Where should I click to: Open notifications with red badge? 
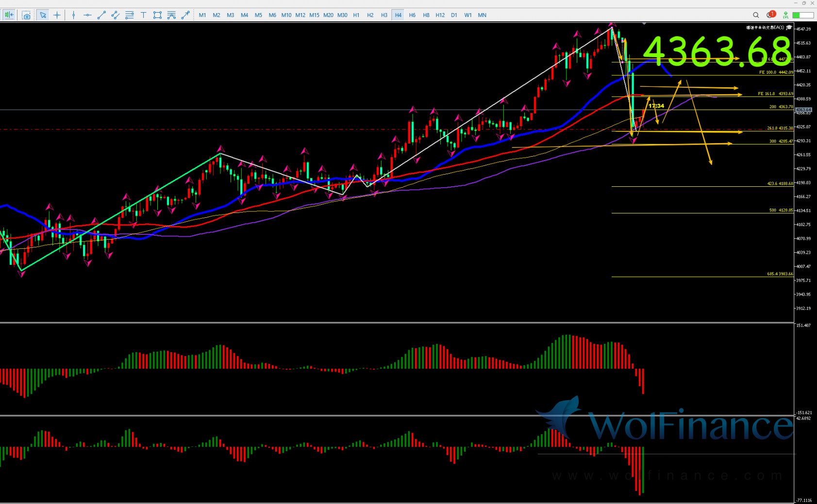point(770,15)
